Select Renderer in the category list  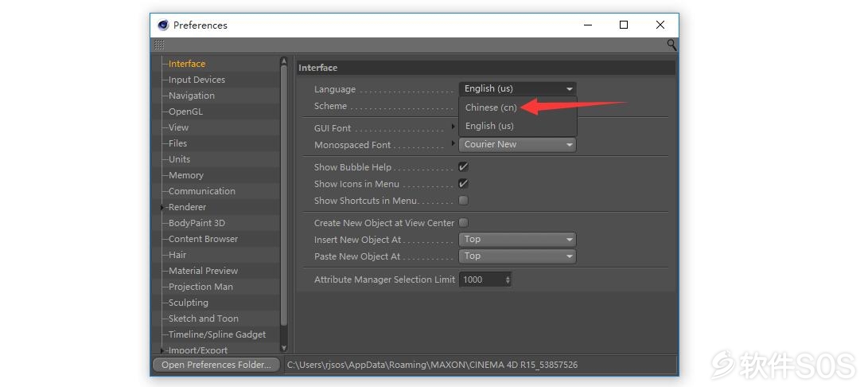pyautogui.click(x=187, y=207)
